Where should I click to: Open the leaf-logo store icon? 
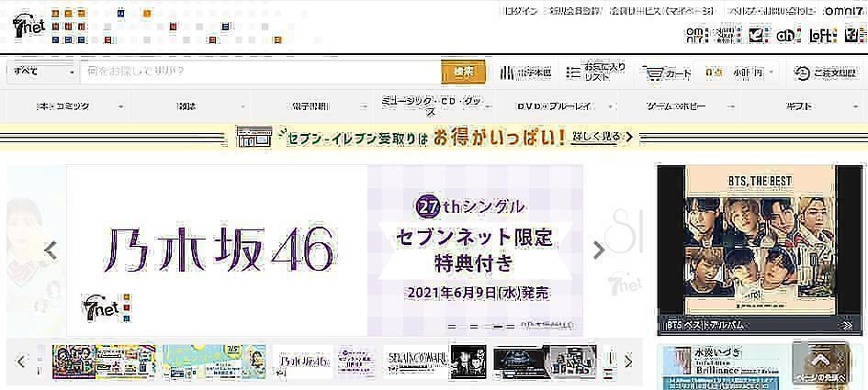pyautogui.click(x=759, y=36)
